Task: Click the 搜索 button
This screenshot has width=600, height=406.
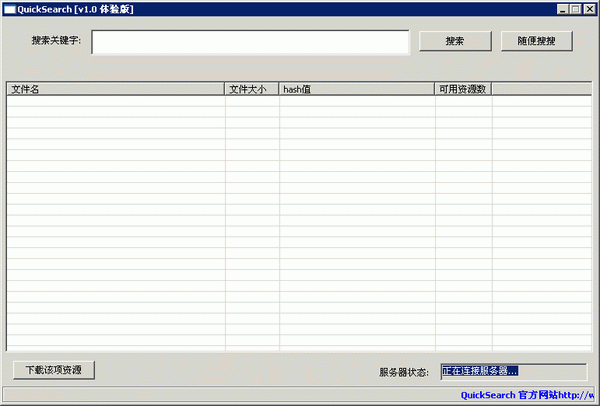Action: pos(455,41)
